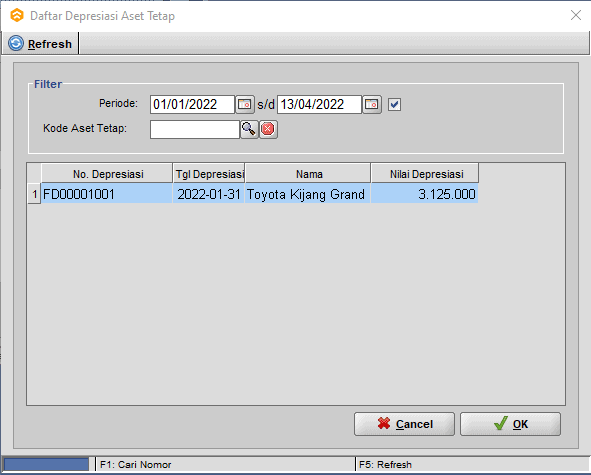591x475 pixels.
Task: Click the Cancel button
Action: (404, 424)
